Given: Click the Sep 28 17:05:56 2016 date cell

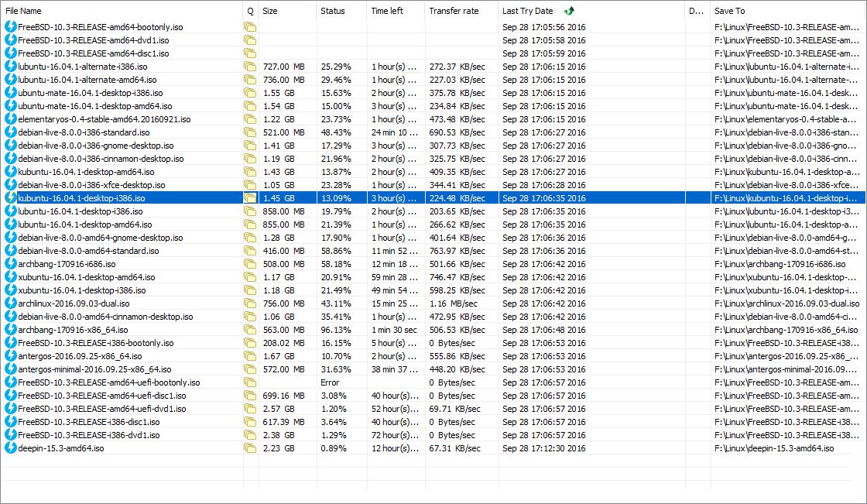Looking at the screenshot, I should (x=544, y=27).
